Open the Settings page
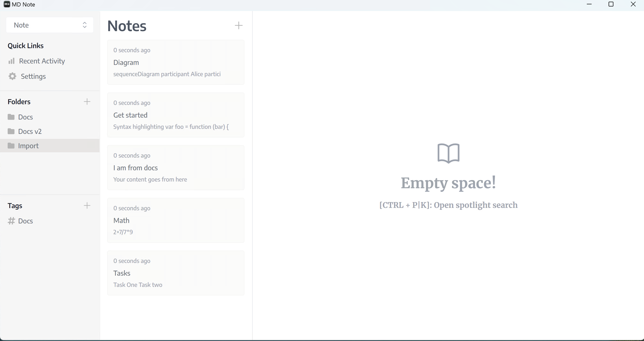Image resolution: width=644 pixels, height=341 pixels. pos(33,76)
